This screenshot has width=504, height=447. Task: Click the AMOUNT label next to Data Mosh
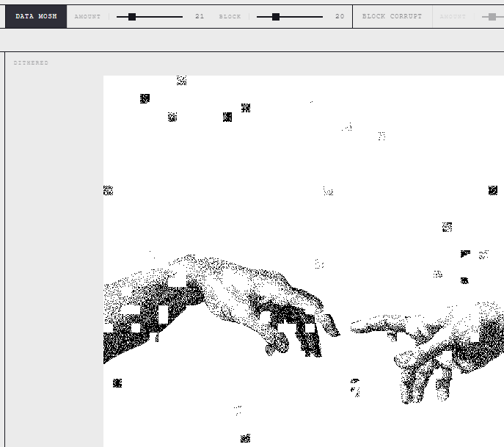tap(87, 16)
